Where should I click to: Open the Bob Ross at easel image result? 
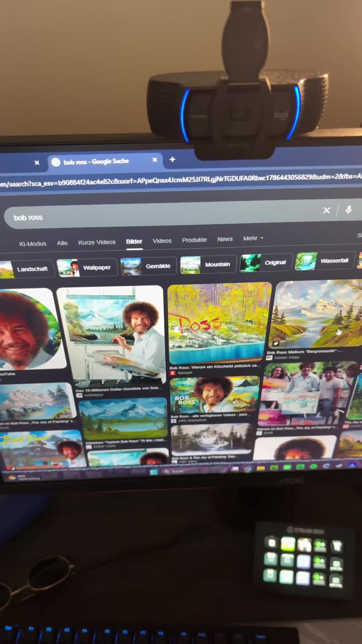pos(112,335)
